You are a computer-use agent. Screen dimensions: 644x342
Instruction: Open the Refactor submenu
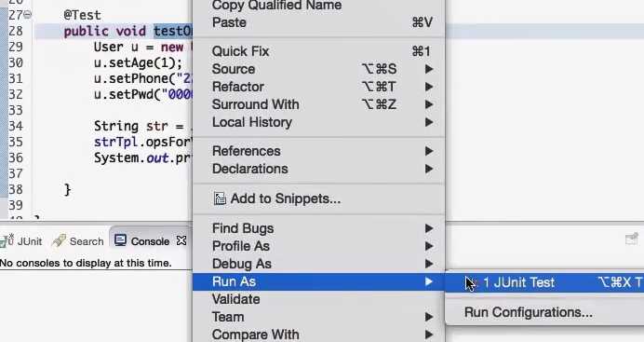point(318,87)
